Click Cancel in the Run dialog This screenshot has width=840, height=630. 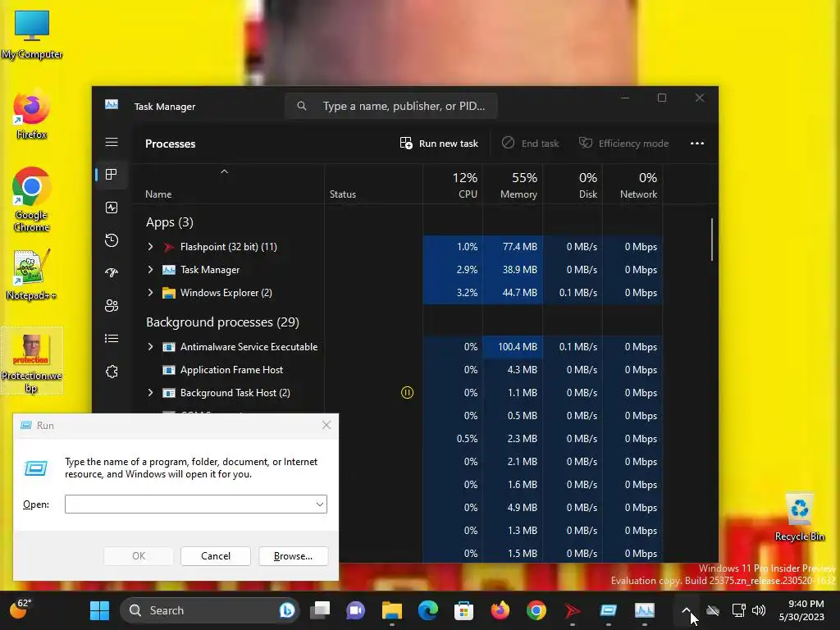click(x=216, y=556)
